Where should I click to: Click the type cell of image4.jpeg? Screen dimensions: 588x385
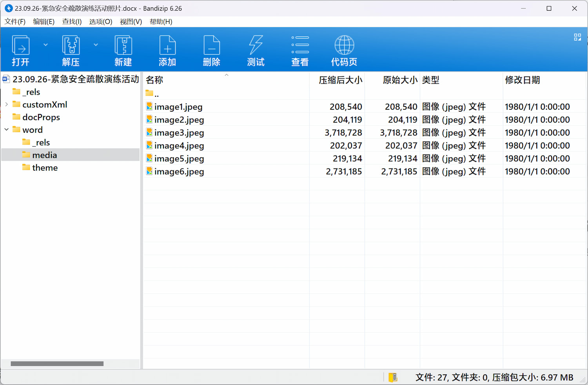click(454, 146)
